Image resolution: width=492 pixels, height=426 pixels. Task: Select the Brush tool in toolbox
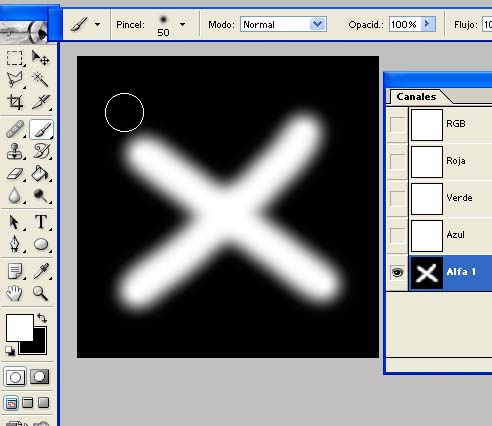pyautogui.click(x=41, y=129)
